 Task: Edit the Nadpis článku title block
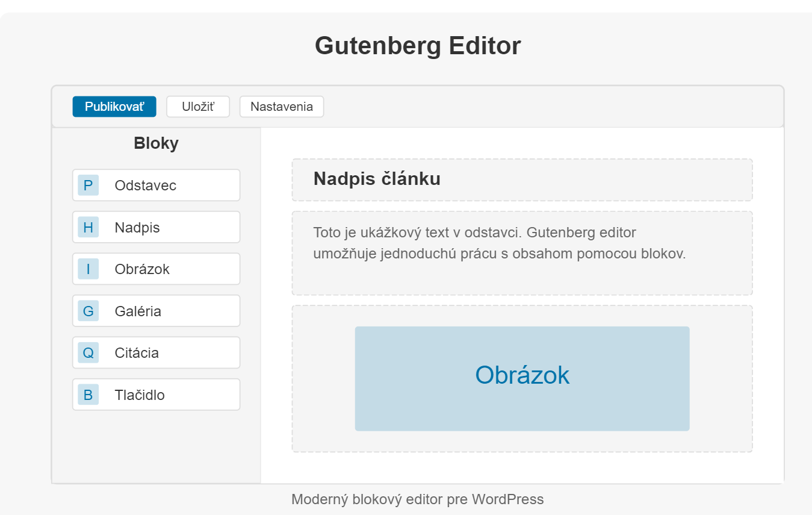click(x=522, y=179)
